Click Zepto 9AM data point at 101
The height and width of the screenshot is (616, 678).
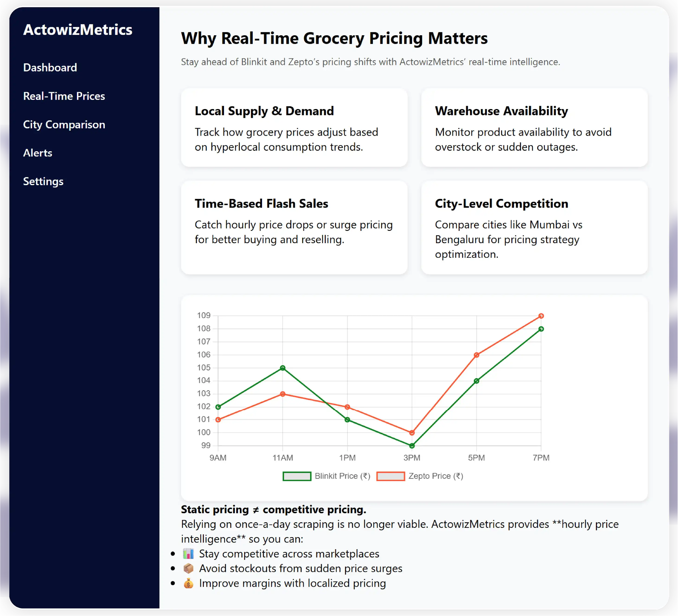click(x=218, y=419)
